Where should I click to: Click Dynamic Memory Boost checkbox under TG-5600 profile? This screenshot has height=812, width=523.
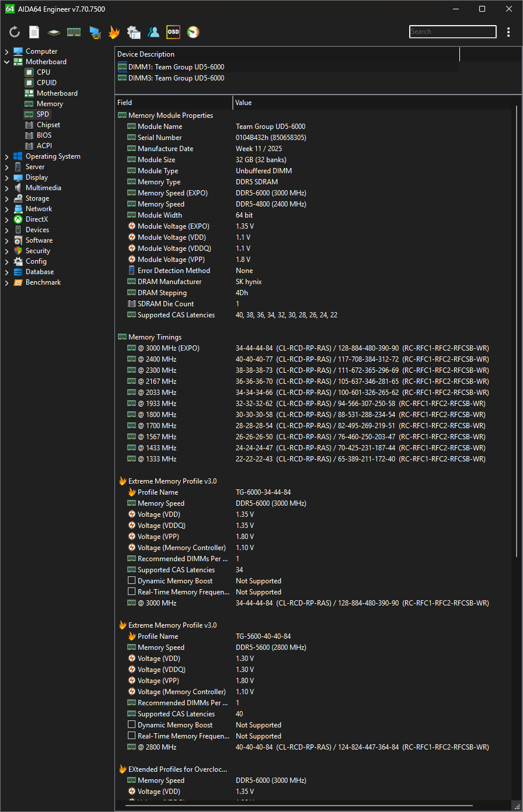coord(132,725)
